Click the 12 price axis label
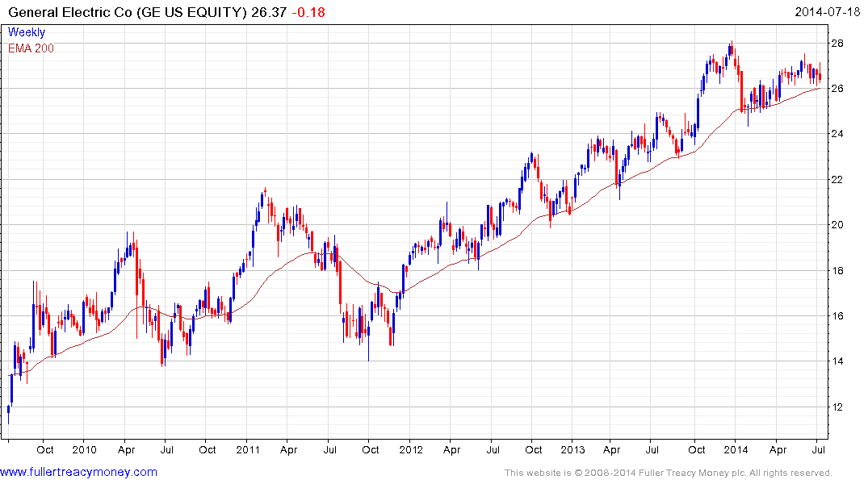Viewport: 868px width, 484px height. (x=837, y=407)
